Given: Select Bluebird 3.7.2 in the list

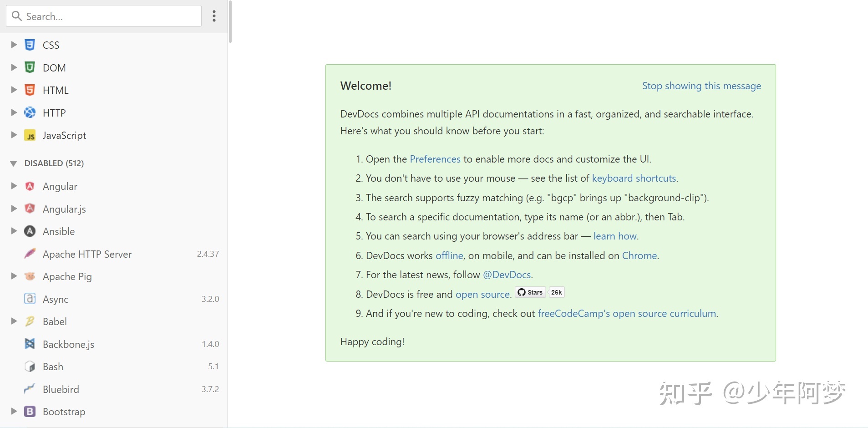Looking at the screenshot, I should click(61, 389).
